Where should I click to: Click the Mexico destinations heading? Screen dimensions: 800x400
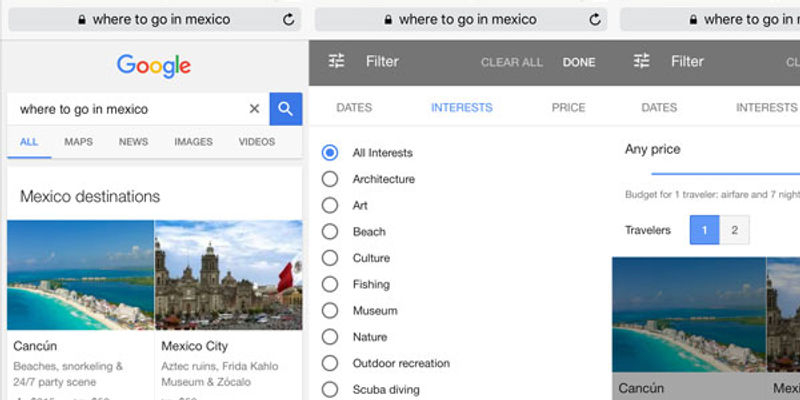[x=90, y=196]
